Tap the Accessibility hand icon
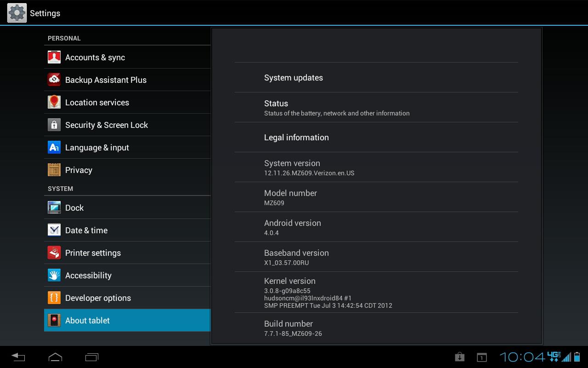588x368 pixels. [x=54, y=275]
